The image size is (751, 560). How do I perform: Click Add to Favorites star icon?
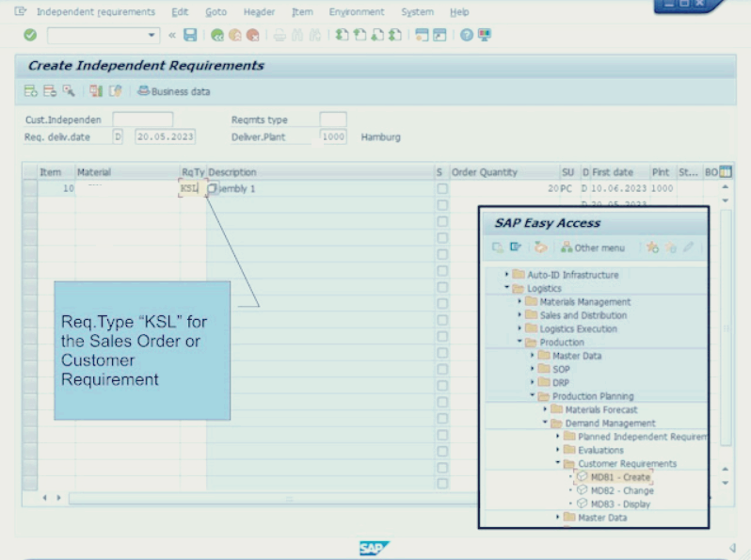point(652,248)
